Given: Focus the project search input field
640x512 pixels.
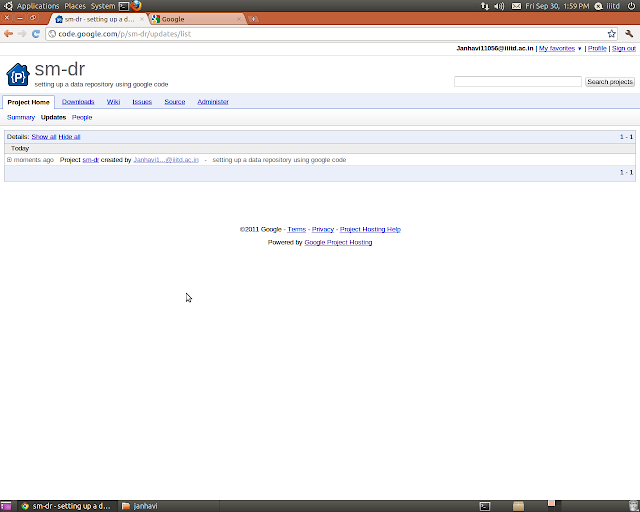Looking at the screenshot, I should [x=518, y=82].
